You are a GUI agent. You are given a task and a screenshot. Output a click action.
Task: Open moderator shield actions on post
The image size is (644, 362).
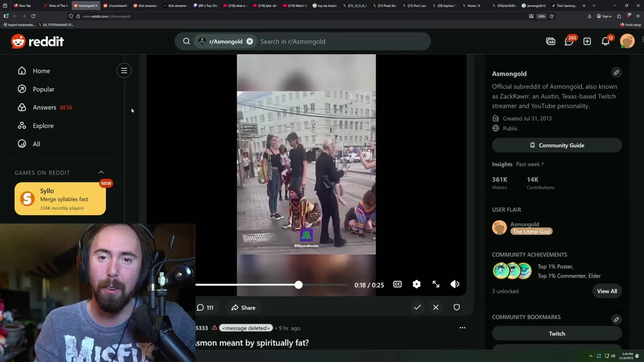456,307
